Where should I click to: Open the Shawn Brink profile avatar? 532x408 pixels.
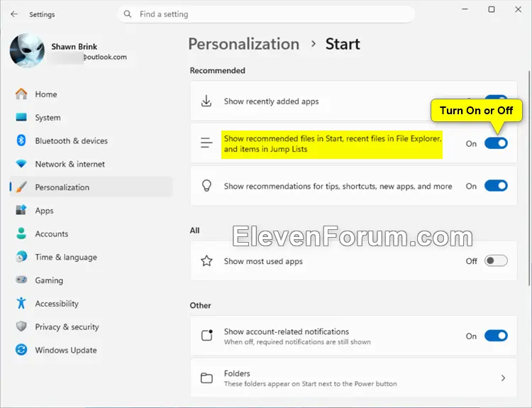[27, 50]
